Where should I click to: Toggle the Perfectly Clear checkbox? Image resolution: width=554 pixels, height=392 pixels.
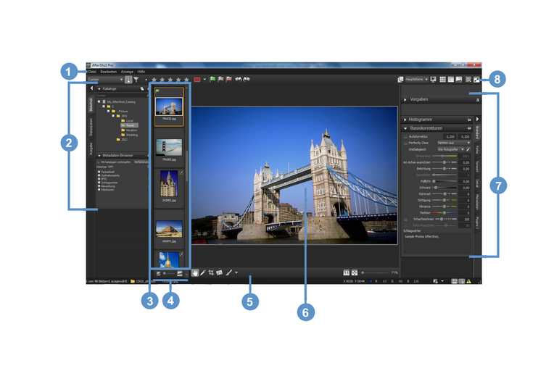point(405,143)
